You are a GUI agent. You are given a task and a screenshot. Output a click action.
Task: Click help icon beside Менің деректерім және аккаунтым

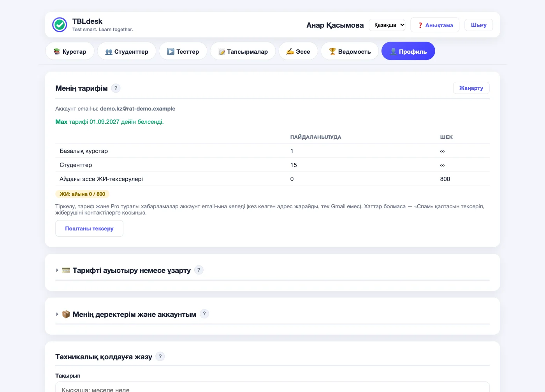(204, 314)
